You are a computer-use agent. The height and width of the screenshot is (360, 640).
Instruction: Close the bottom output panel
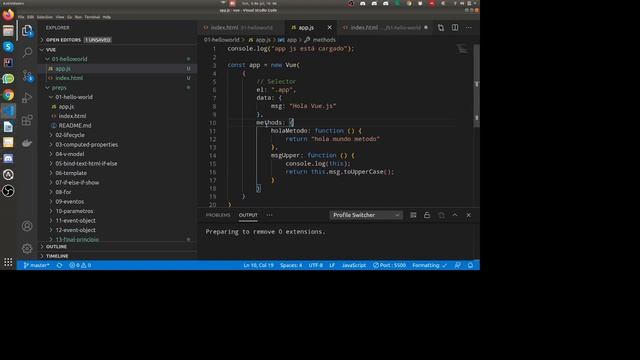coord(469,215)
